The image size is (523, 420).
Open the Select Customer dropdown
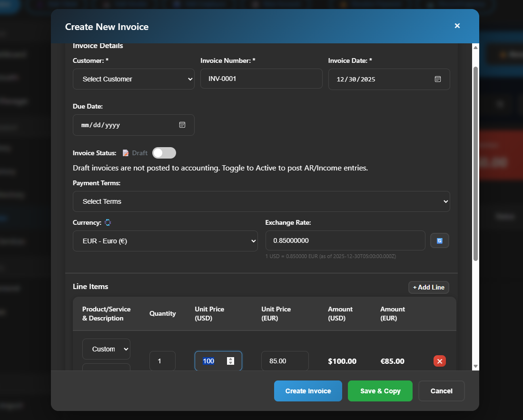(x=133, y=79)
